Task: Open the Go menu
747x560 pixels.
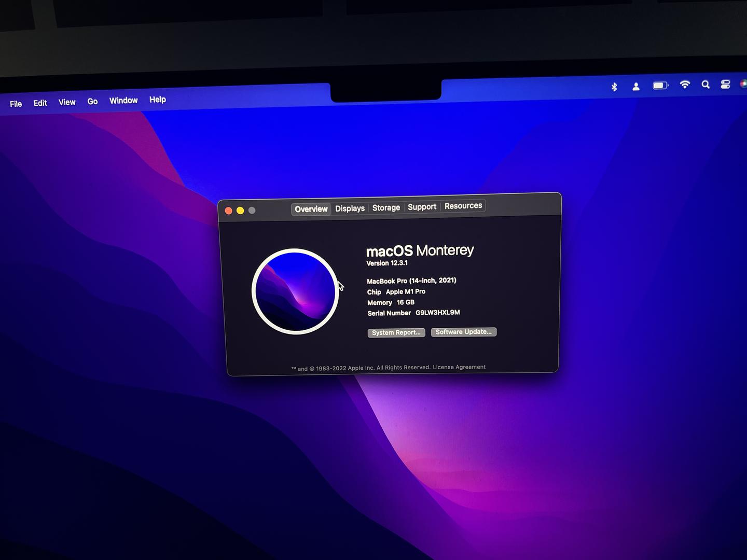Action: coord(92,102)
